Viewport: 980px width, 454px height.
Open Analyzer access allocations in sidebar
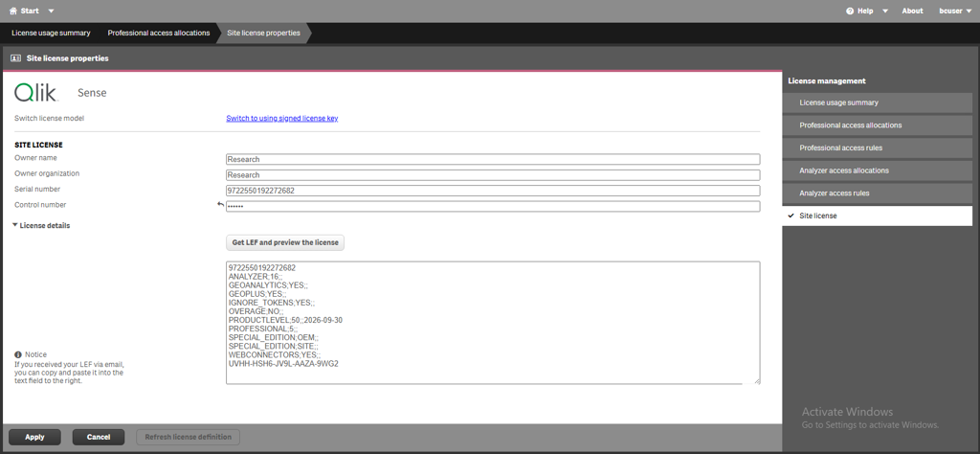(877, 170)
